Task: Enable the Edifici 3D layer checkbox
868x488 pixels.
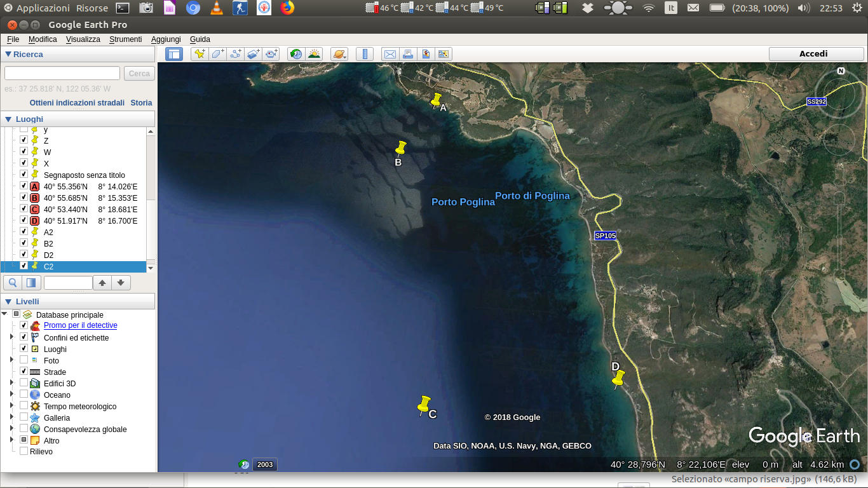Action: [x=24, y=383]
